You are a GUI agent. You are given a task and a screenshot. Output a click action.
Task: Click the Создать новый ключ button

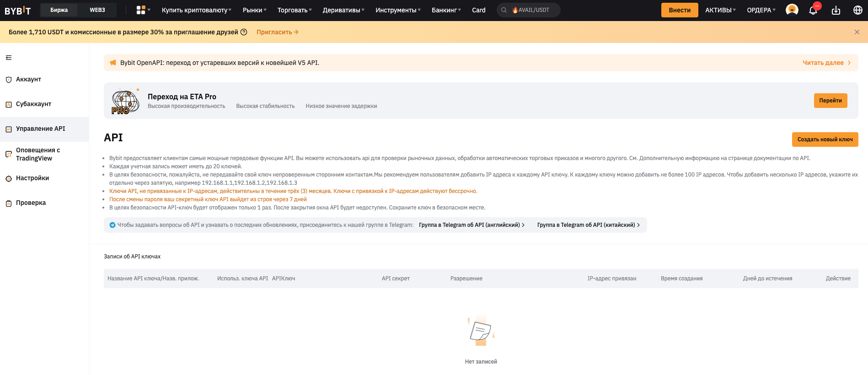(825, 139)
